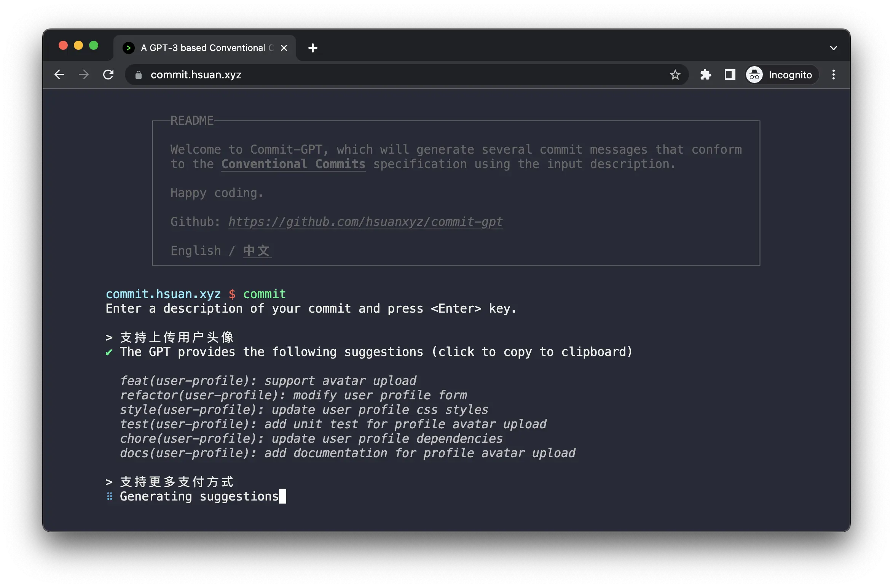
Task: Copy the feat avatar upload suggestion
Action: pos(268,381)
